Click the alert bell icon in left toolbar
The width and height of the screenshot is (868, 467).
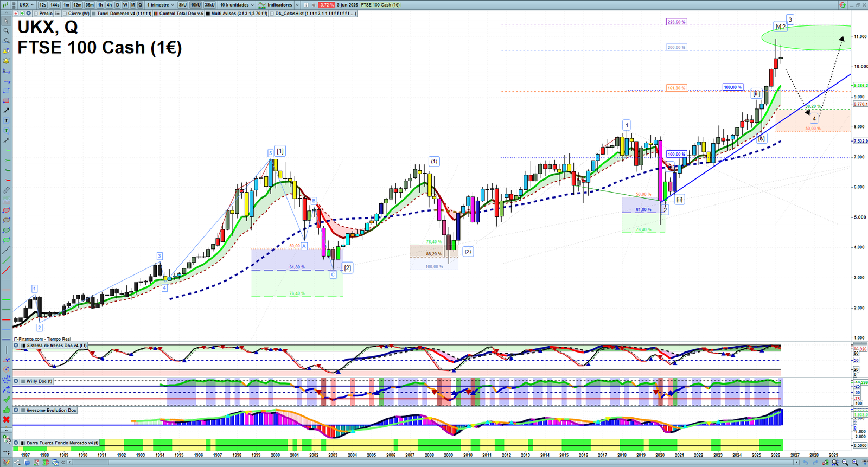pos(7,61)
